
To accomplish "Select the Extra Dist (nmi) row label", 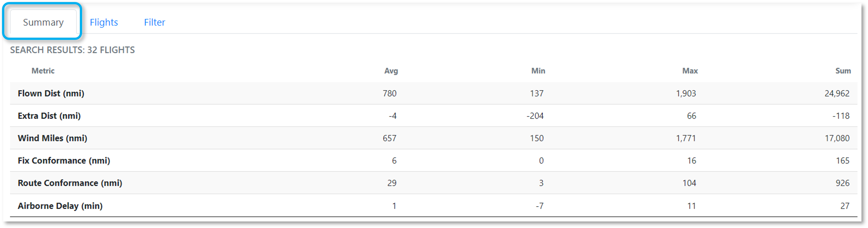I will pos(49,116).
